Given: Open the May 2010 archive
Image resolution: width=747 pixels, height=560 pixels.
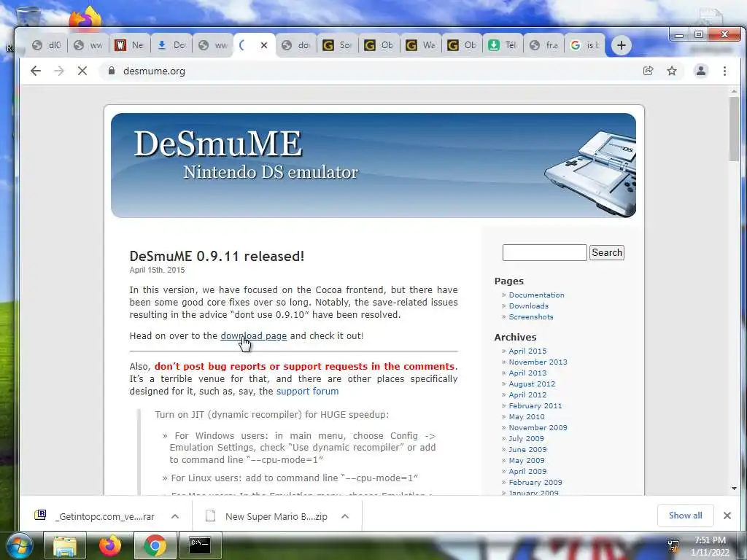Looking at the screenshot, I should (x=527, y=416).
